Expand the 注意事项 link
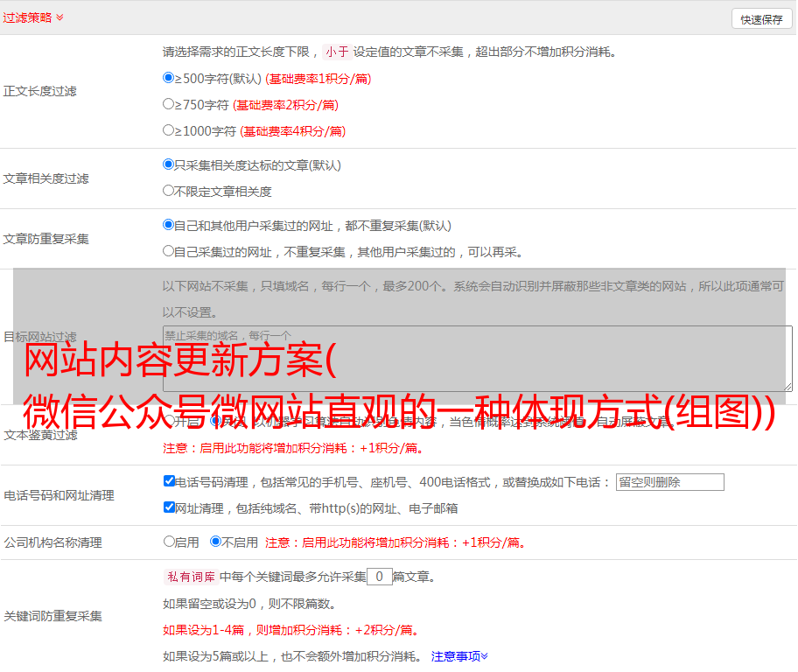This screenshot has width=798, height=672. pyautogui.click(x=458, y=655)
